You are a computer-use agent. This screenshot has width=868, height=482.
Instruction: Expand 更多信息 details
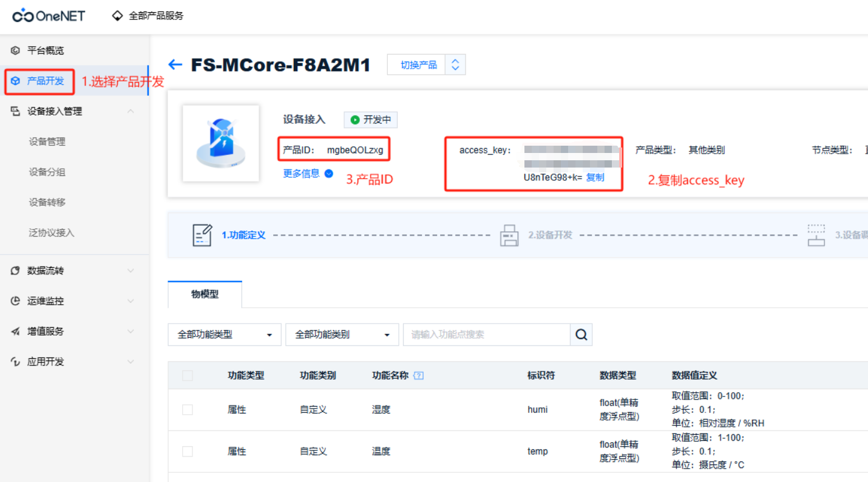[308, 174]
